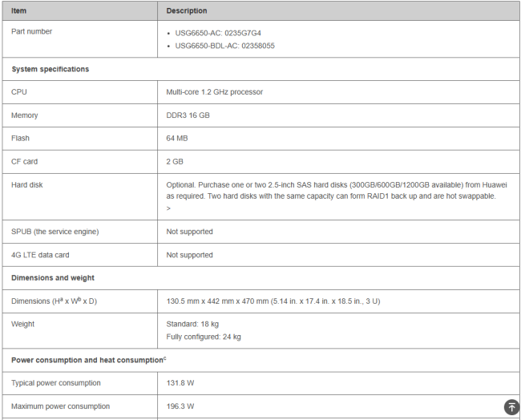Click the USG6650-BDL-AC part number entry
Image resolution: width=521 pixels, height=420 pixels.
pos(225,46)
